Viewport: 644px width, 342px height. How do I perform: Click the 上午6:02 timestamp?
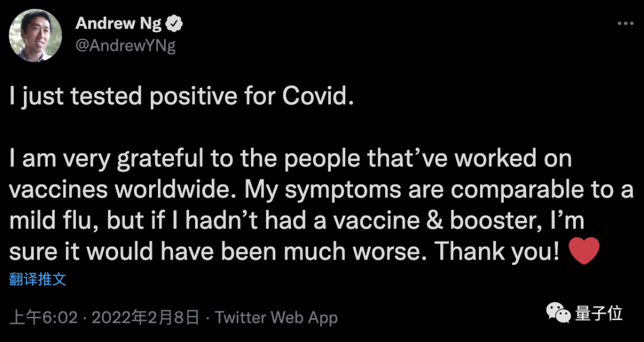pos(44,318)
